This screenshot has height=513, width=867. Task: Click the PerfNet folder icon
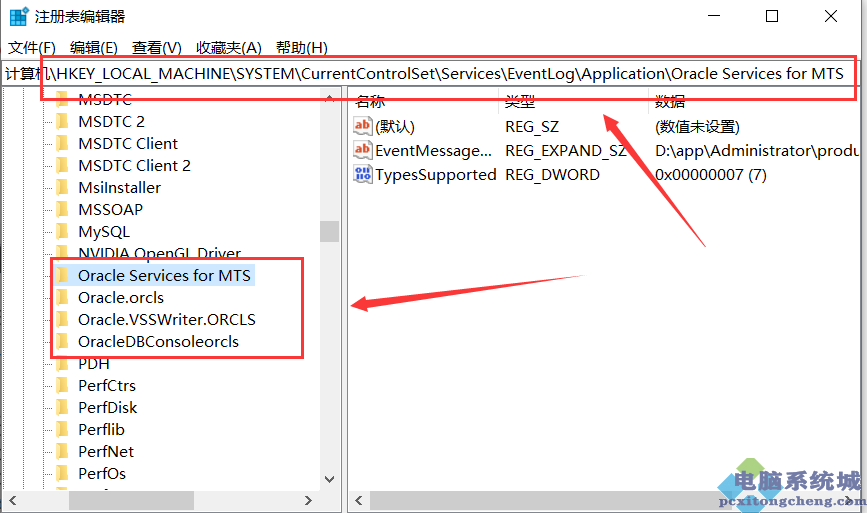[62, 452]
